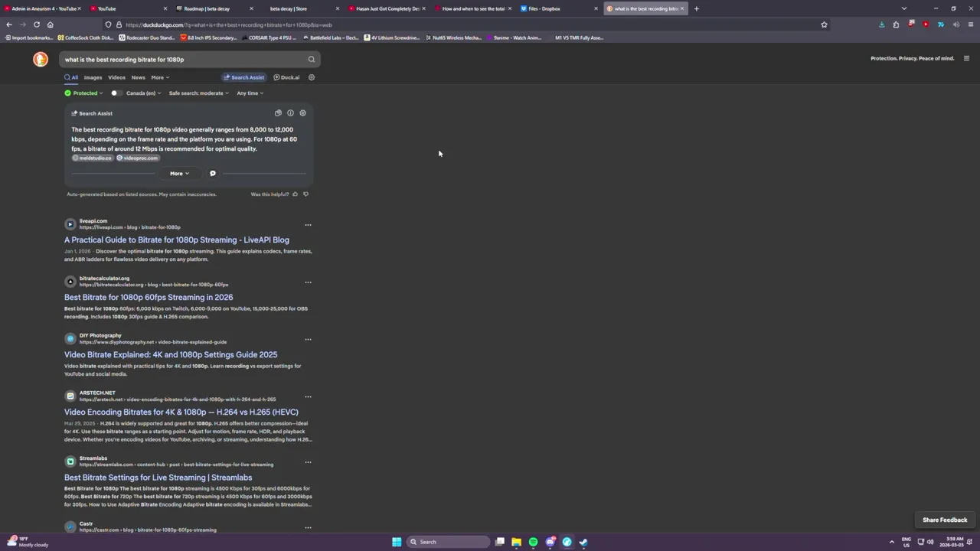Open three-dot menu for Castr result
The width and height of the screenshot is (980, 551).
(308, 527)
